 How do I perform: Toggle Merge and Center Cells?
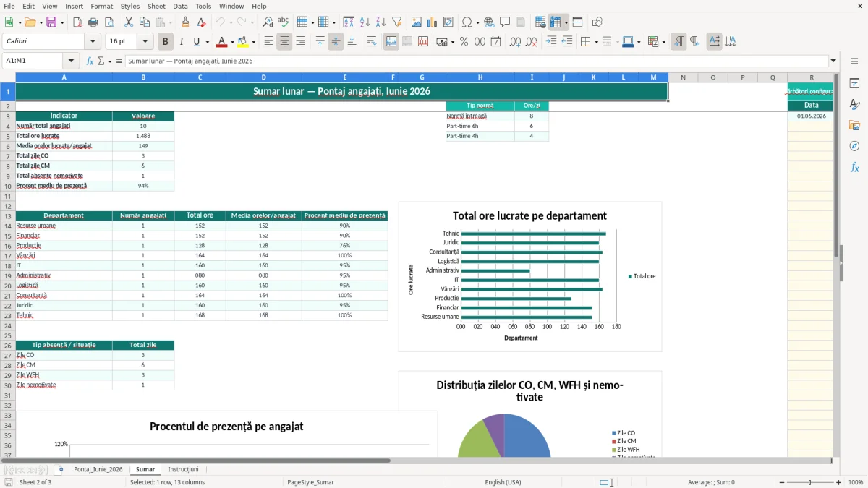pos(391,42)
